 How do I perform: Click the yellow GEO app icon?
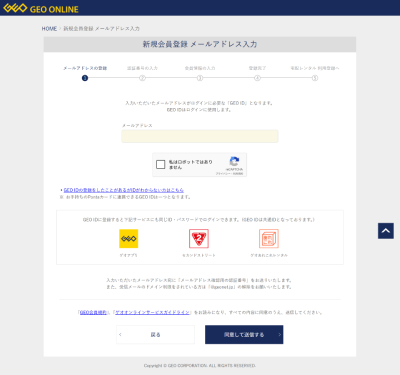point(129,238)
